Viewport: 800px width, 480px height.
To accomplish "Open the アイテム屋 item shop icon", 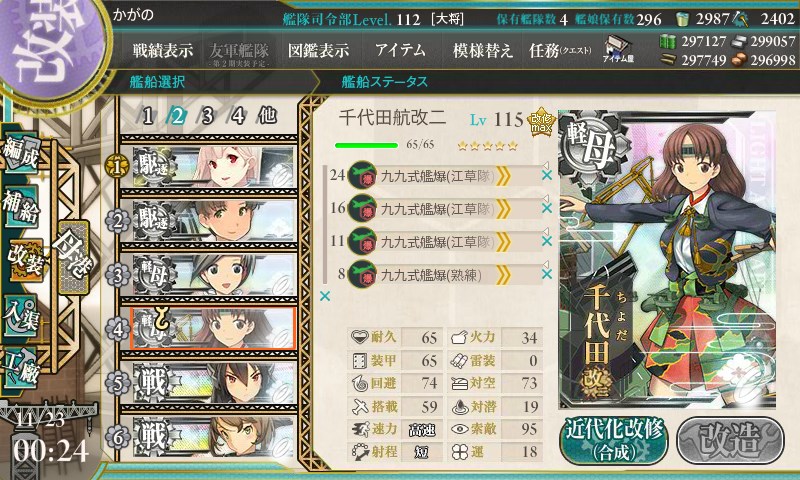I will tap(618, 49).
